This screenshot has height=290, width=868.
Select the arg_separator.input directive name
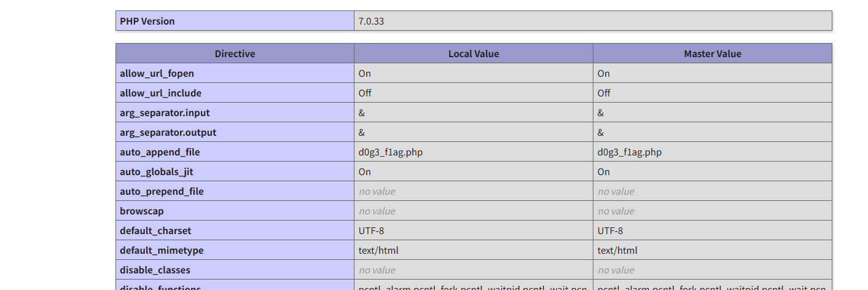pyautogui.click(x=165, y=112)
